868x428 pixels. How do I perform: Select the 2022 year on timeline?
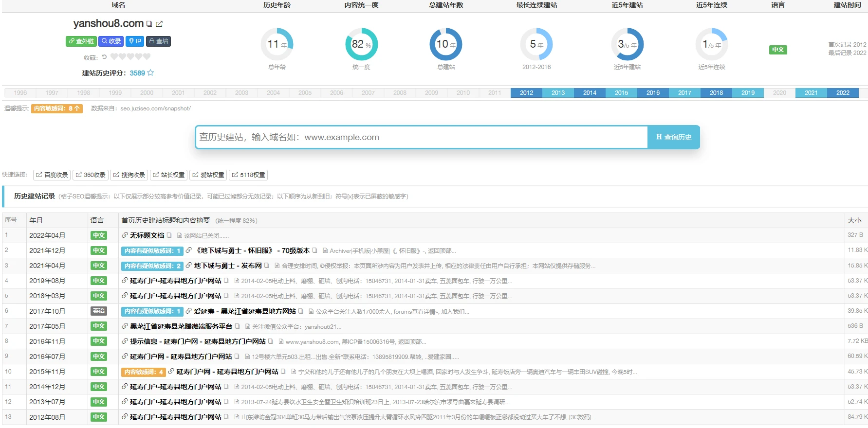[843, 93]
